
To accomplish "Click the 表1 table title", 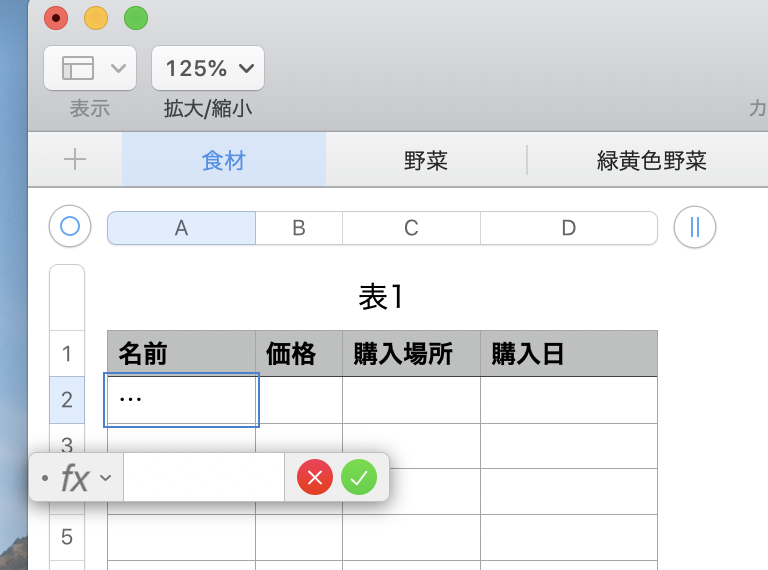I will tap(380, 297).
